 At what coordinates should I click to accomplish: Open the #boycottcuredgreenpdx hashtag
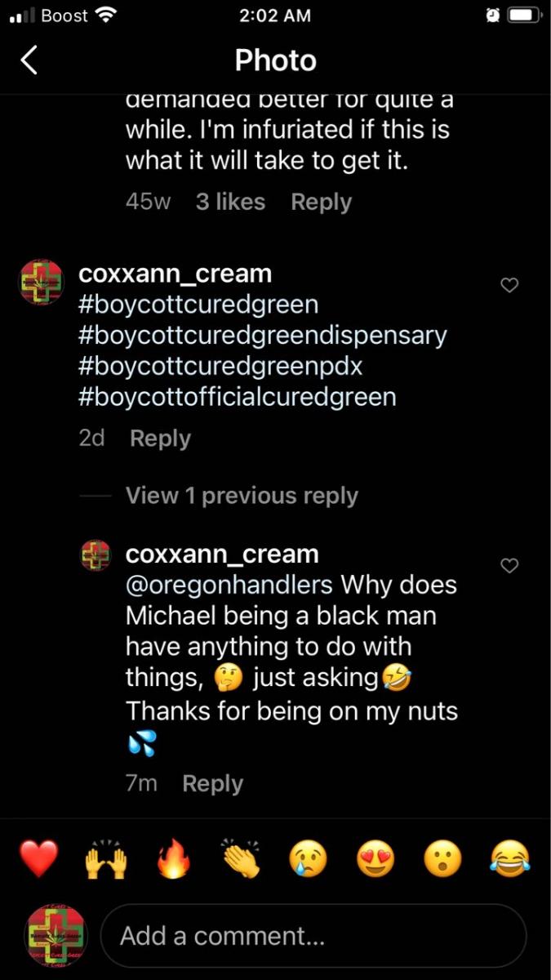click(x=220, y=366)
